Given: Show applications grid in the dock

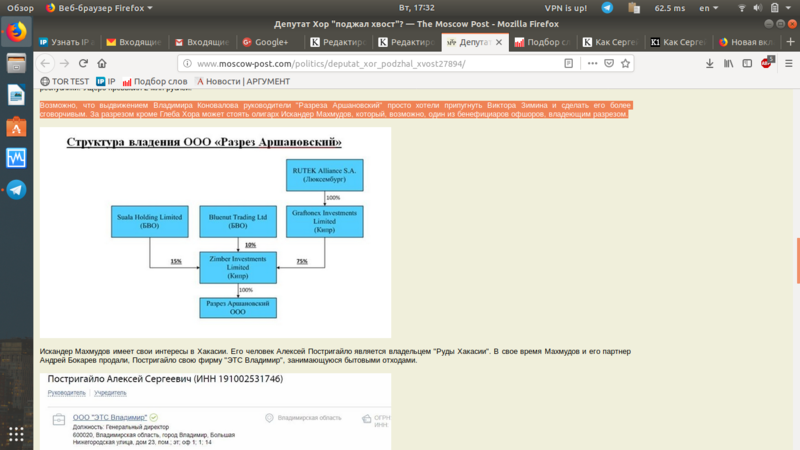Looking at the screenshot, I should point(16,434).
